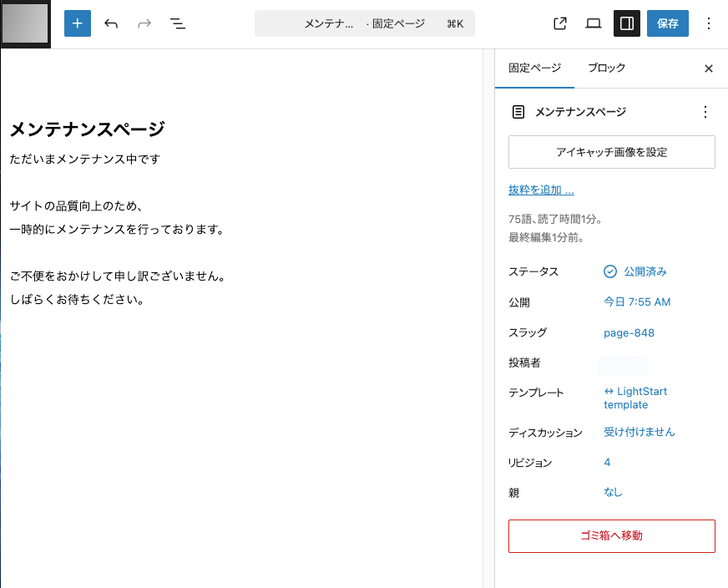Image resolution: width=728 pixels, height=588 pixels.
Task: Edit the slug page-848
Action: click(629, 333)
